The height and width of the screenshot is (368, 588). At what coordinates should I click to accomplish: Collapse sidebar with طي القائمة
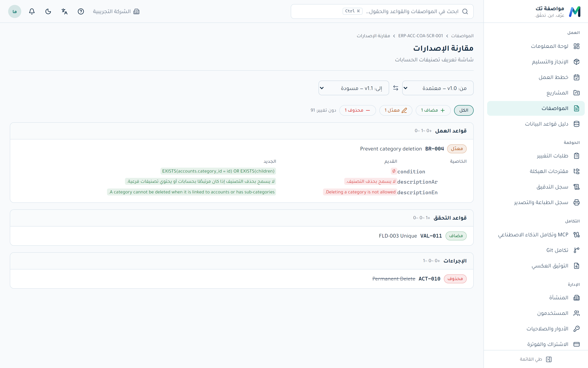pyautogui.click(x=536, y=359)
